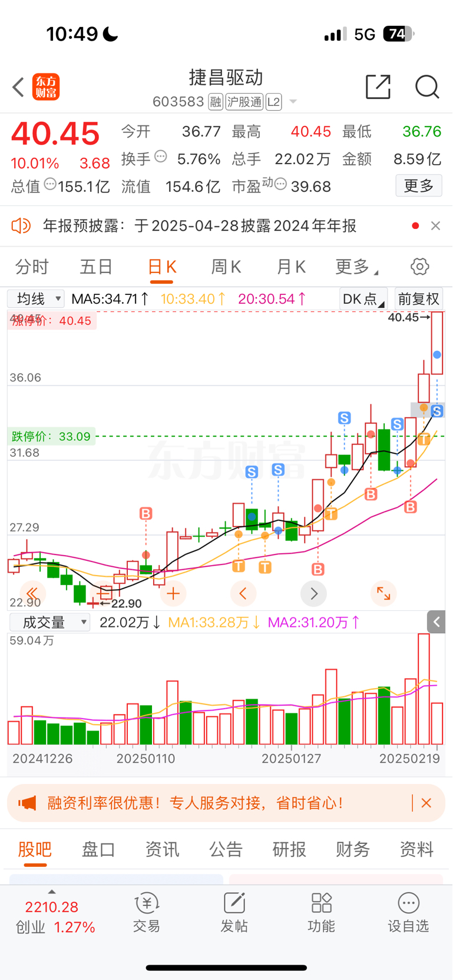Tap the MA5:34.71 value
Viewport: 453px width, 980px height.
110,299
